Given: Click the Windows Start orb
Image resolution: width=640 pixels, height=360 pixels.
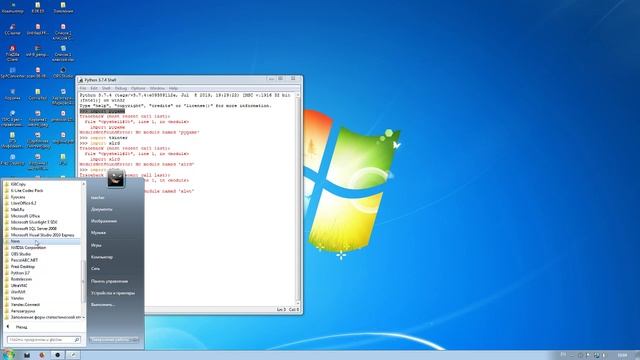Looking at the screenshot, I should 8,355.
